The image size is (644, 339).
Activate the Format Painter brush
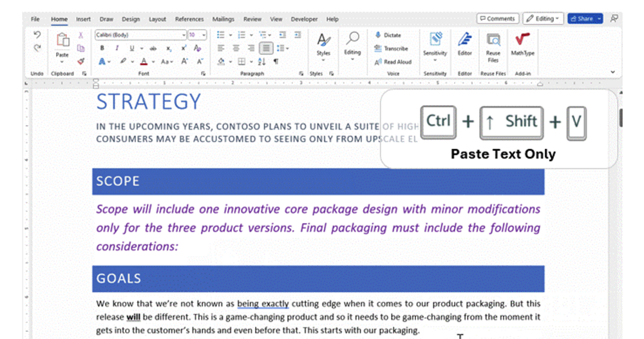click(x=81, y=62)
